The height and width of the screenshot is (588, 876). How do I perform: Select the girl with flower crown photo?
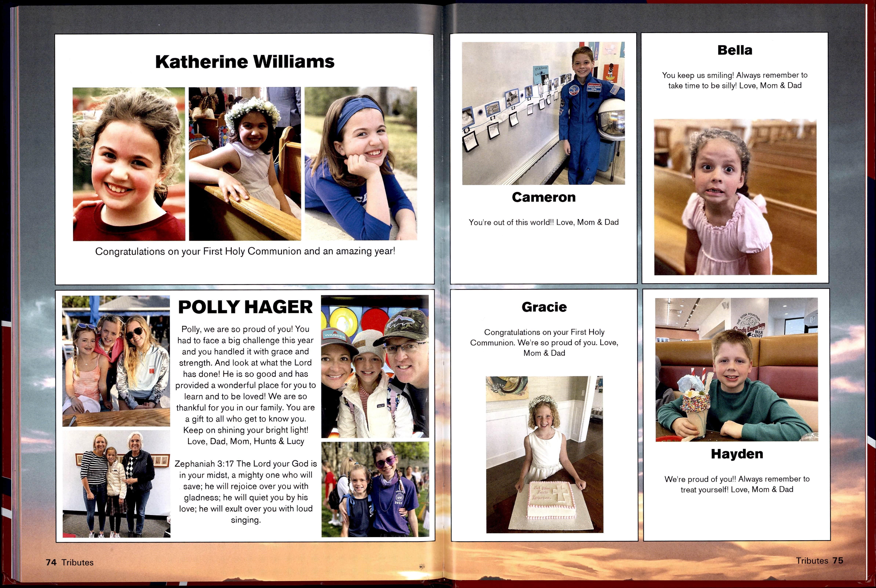(245, 164)
